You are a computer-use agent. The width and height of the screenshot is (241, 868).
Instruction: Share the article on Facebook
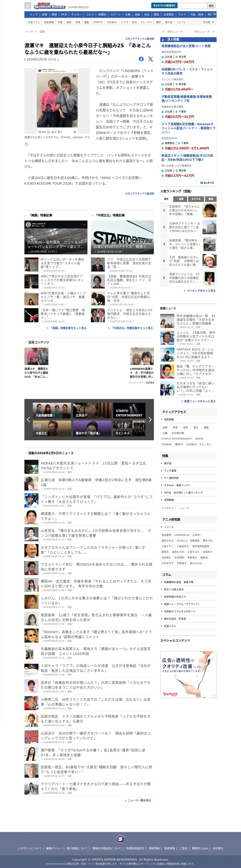141,59
